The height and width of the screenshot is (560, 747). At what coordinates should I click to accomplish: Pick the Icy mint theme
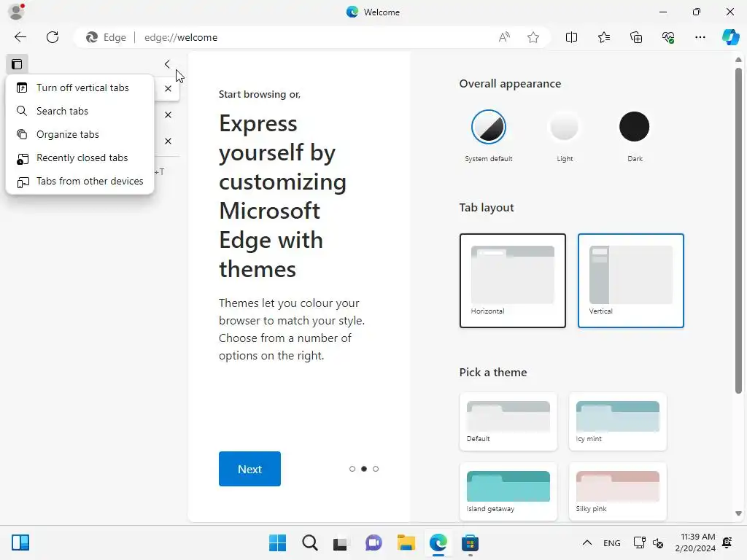tap(617, 421)
